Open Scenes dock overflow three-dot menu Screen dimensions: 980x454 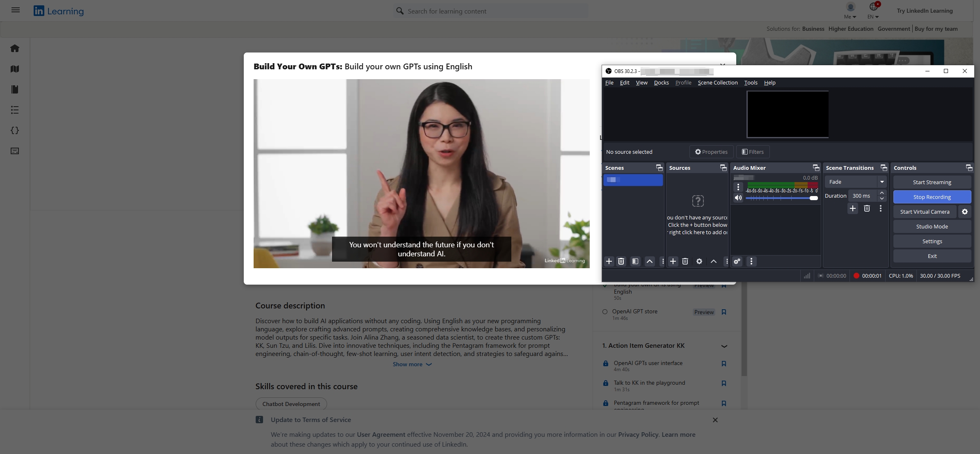(662, 261)
